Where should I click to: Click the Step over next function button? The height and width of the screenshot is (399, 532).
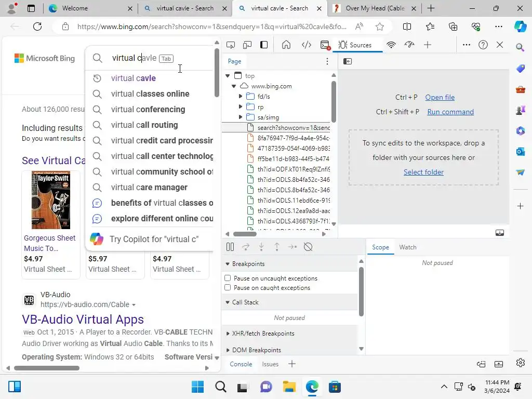coord(246,247)
